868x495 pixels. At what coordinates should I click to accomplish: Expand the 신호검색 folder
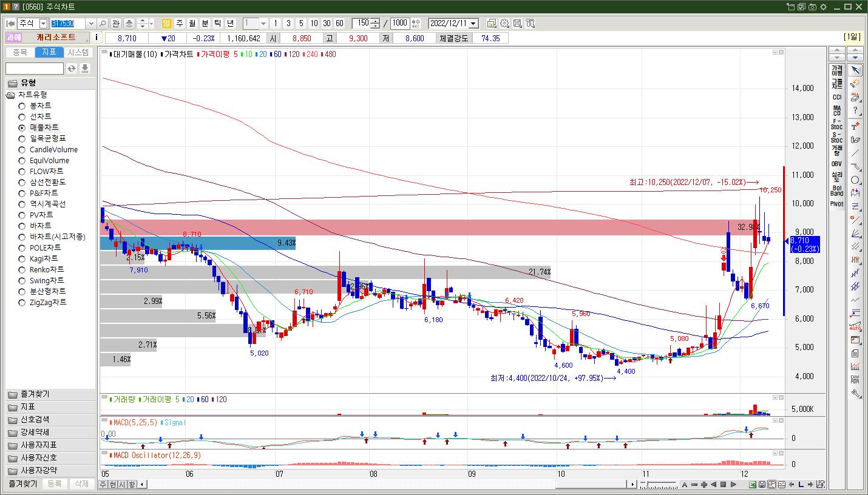pos(50,420)
